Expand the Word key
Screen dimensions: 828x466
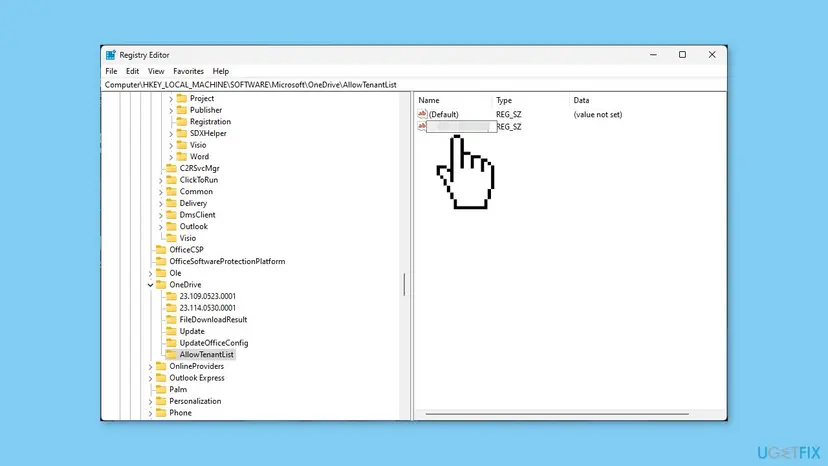pos(171,157)
